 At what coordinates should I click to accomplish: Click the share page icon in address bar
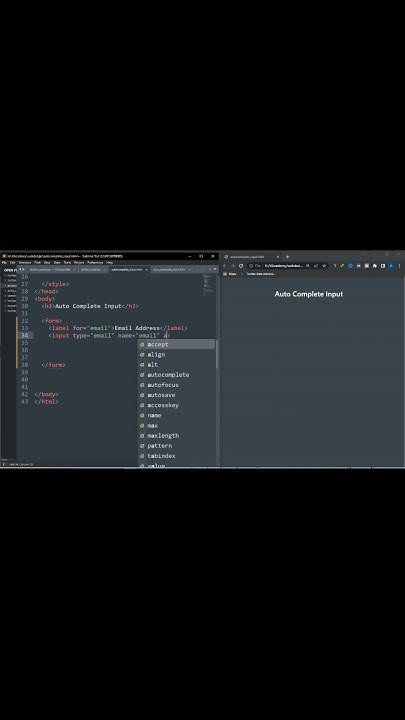tap(316, 265)
